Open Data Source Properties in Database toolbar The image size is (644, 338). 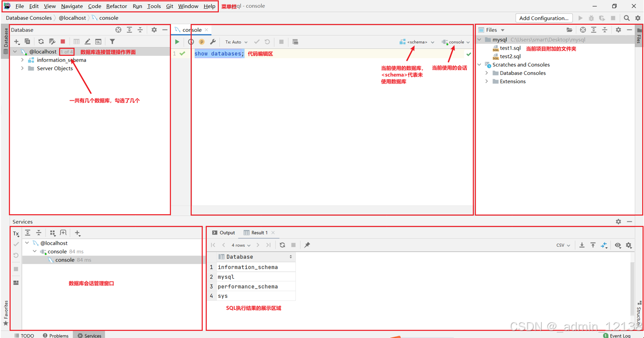click(52, 42)
